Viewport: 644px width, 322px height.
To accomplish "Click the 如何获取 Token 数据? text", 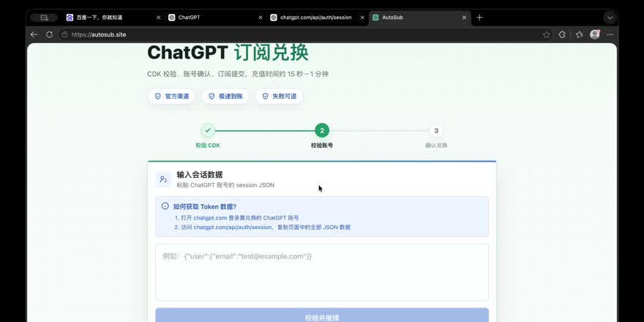I will click(x=205, y=206).
